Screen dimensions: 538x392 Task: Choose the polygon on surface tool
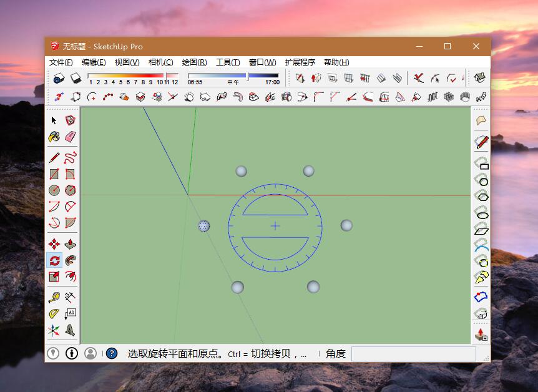[481, 195]
